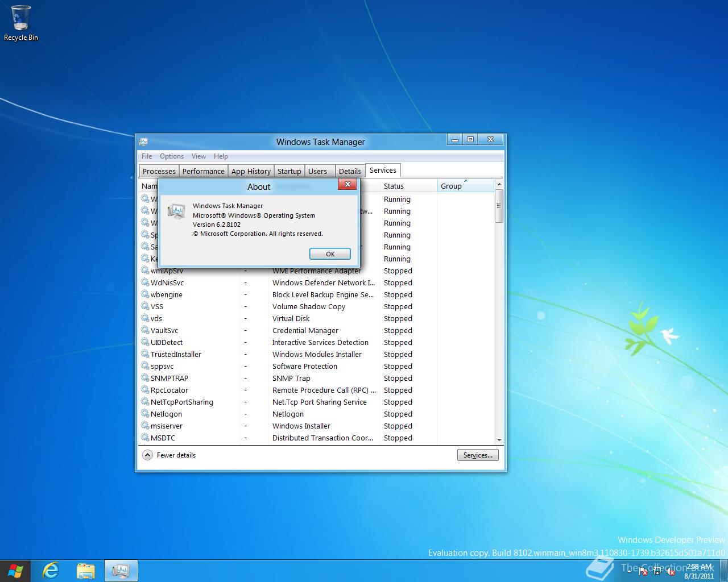Viewport: 728px width, 582px height.
Task: Click the network icon in system tray
Action: [x=657, y=572]
